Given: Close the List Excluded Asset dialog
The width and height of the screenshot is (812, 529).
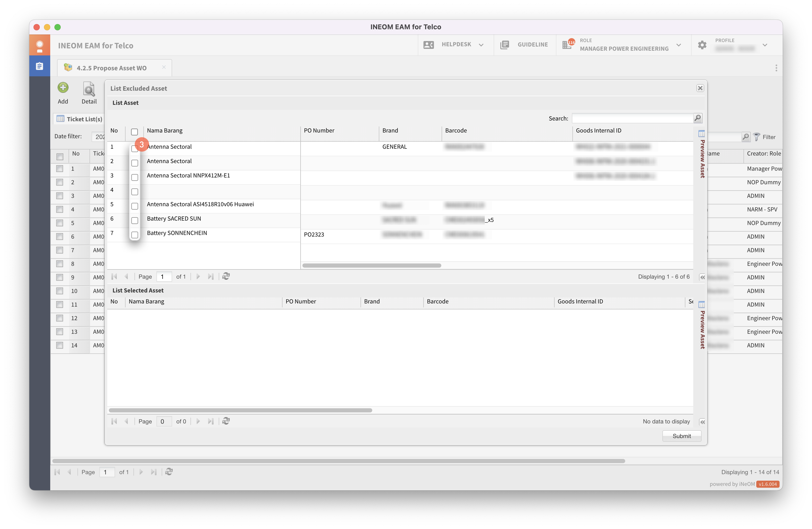Looking at the screenshot, I should click(x=700, y=88).
